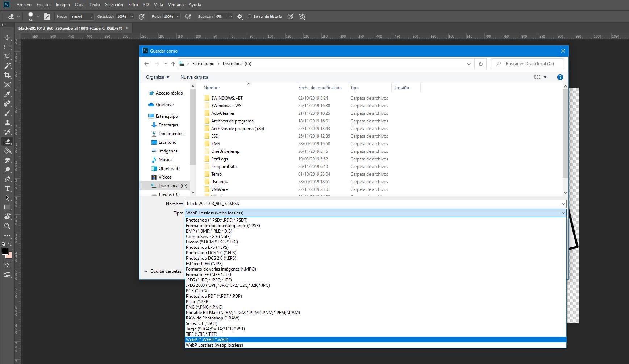Select the Zoom tool
The width and height of the screenshot is (629, 364).
(7, 226)
